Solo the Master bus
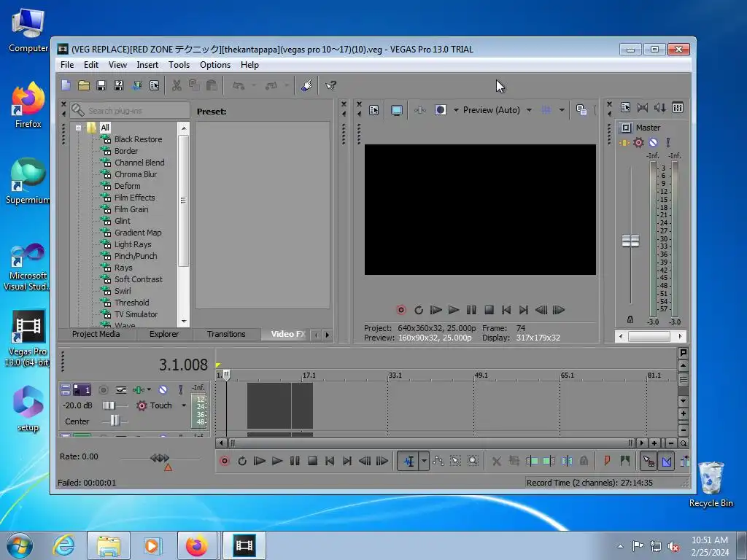 click(668, 142)
